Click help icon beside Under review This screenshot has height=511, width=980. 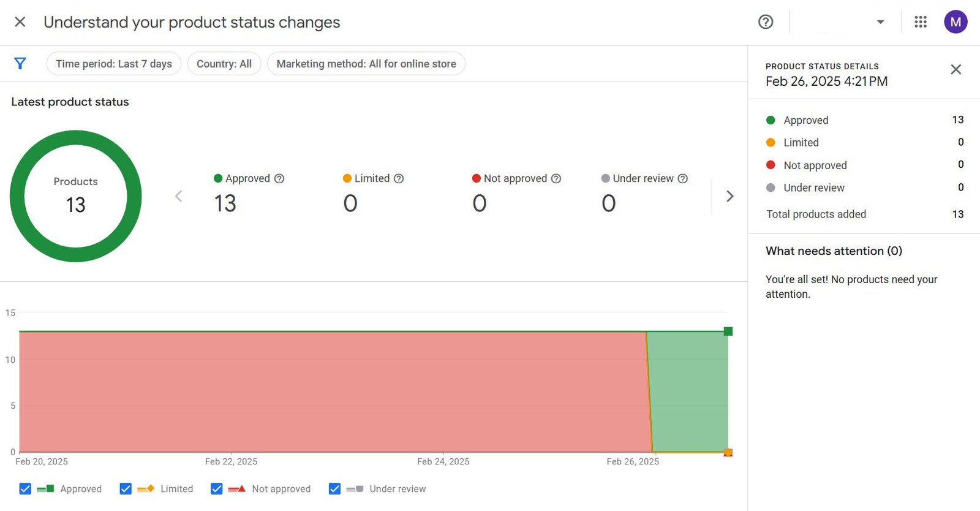pos(683,178)
